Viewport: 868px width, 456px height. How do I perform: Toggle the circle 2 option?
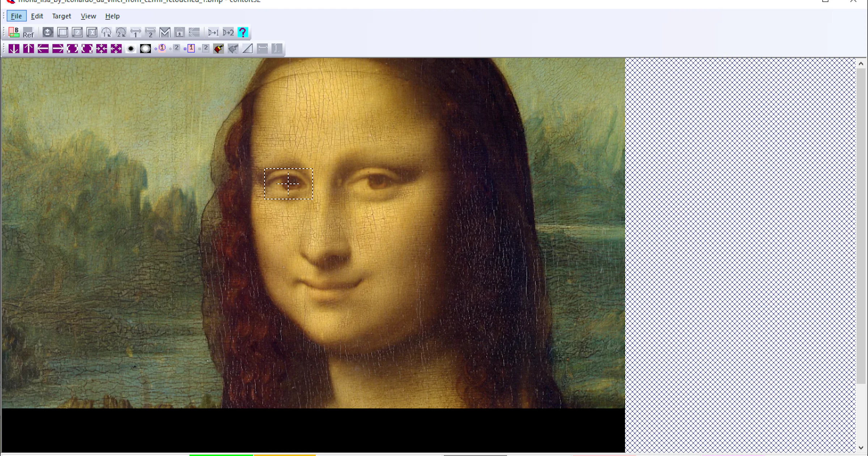coord(175,48)
